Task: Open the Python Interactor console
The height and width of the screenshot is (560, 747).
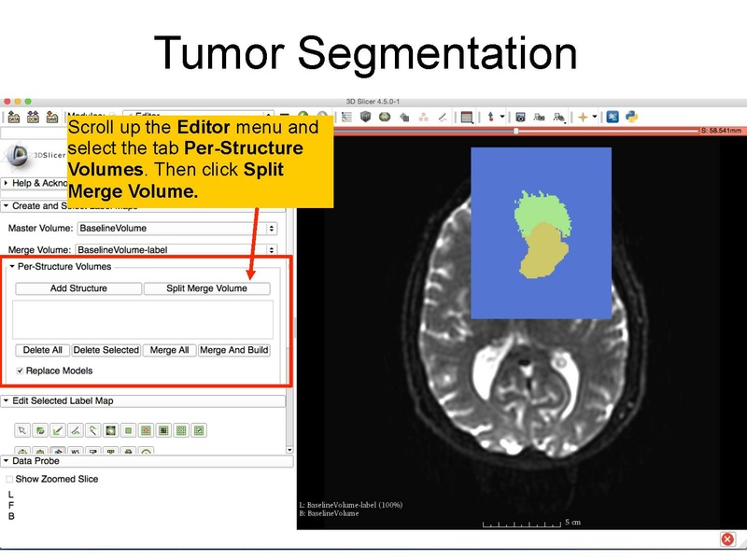Action: coord(632,116)
